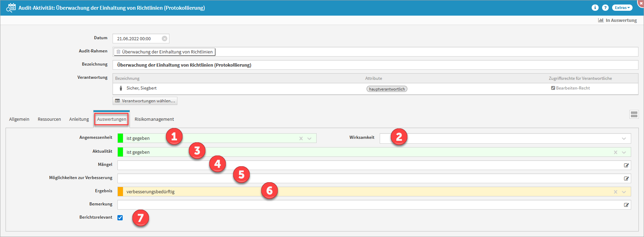Click the Verantwortungen wählen button
Image resolution: width=644 pixels, height=237 pixels.
click(x=145, y=101)
